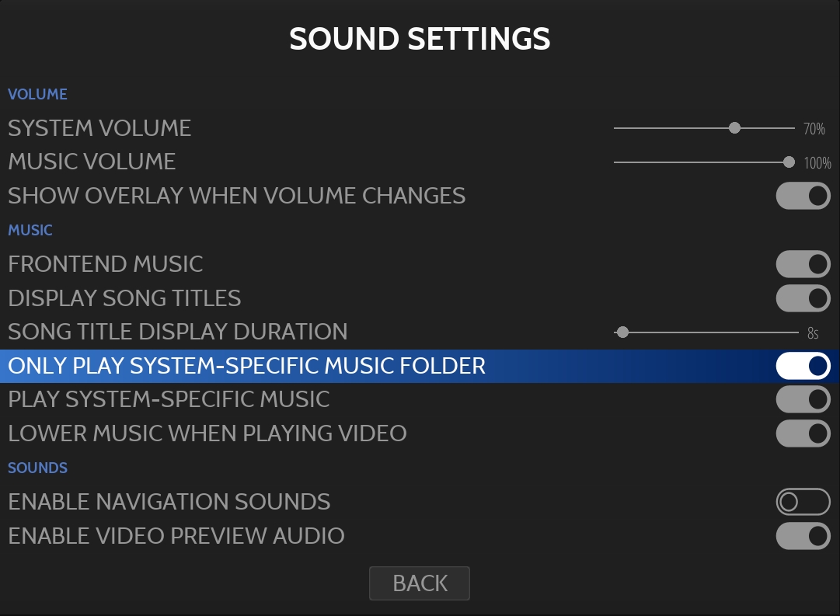Turn off Enable Video Preview Audio
The image size is (840, 616).
click(x=803, y=536)
